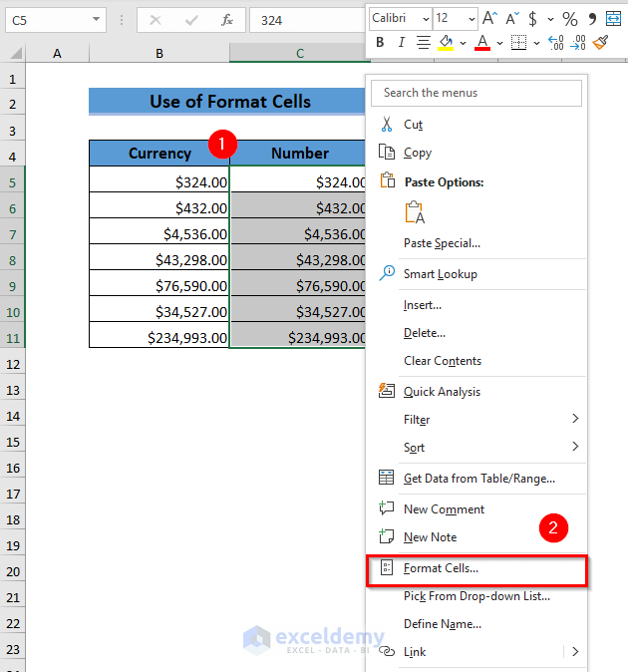Choose Get Data from Table/Range
Image resolution: width=628 pixels, height=672 pixels.
pos(476,478)
